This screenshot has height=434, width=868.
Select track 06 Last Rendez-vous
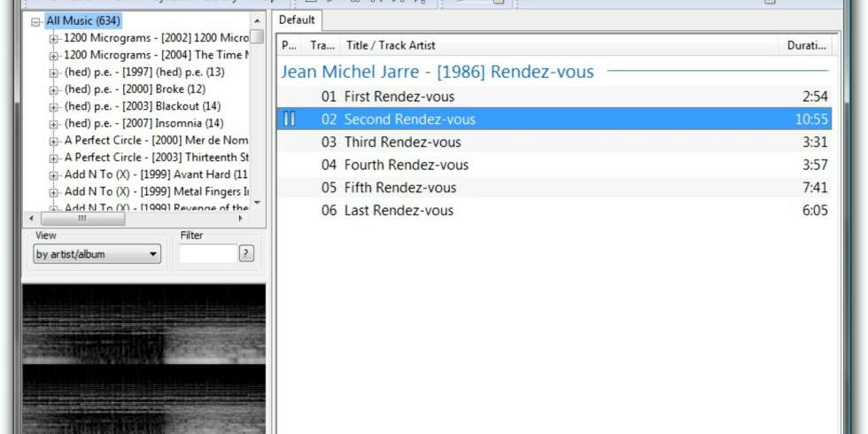point(554,211)
